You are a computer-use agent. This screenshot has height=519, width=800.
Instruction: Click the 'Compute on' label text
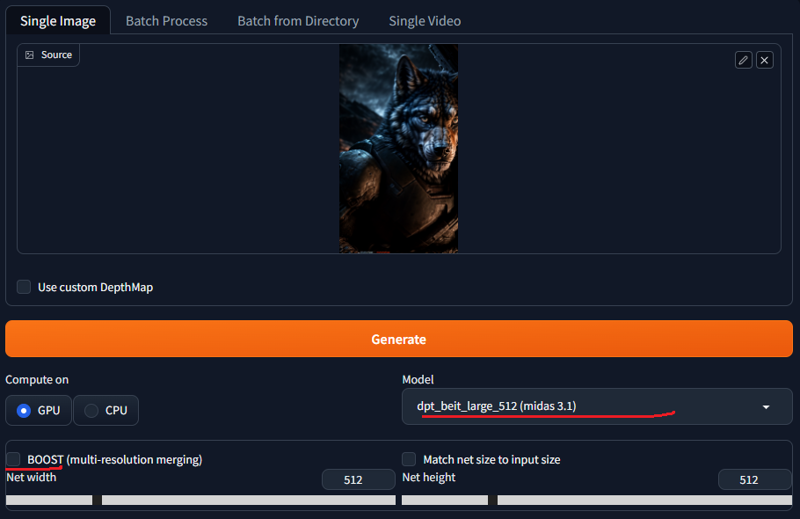pos(37,380)
